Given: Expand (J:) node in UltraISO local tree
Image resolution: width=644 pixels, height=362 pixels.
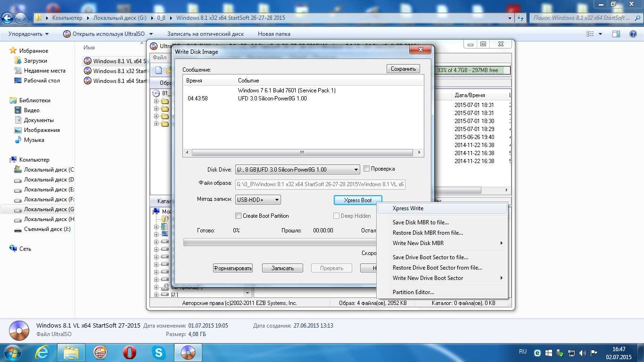Looking at the screenshot, I should click(x=156, y=295).
